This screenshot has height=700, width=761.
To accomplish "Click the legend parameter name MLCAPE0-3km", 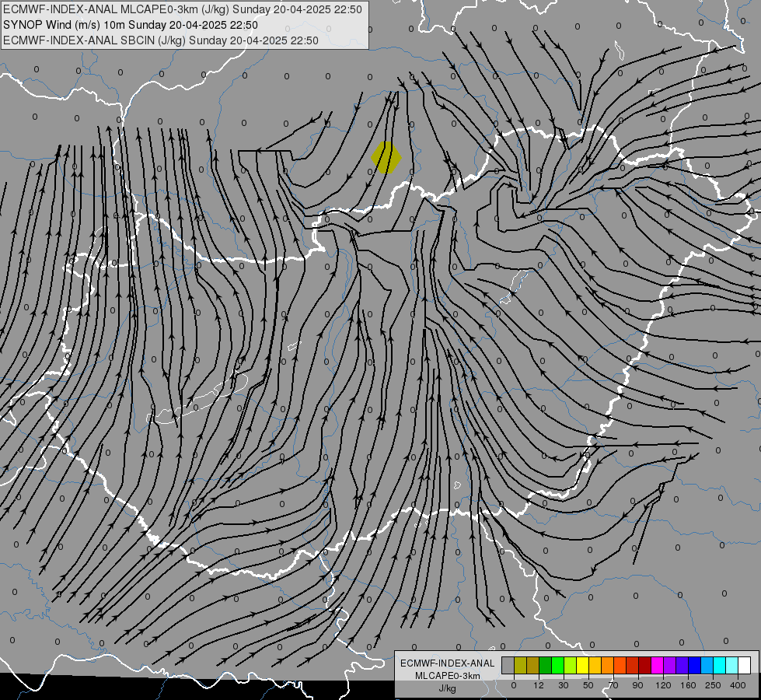I will click(448, 676).
